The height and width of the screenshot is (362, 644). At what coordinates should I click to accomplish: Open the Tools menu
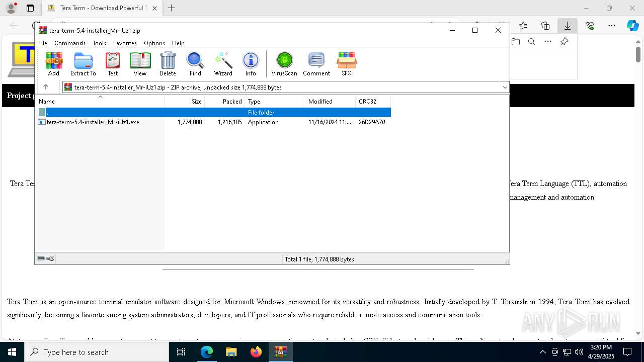click(x=99, y=43)
